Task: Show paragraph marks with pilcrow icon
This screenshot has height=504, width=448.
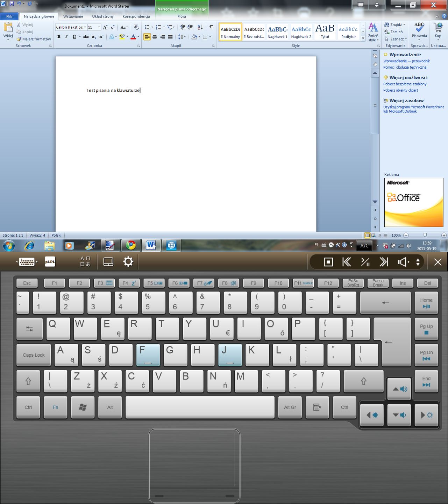Action: pos(211,27)
